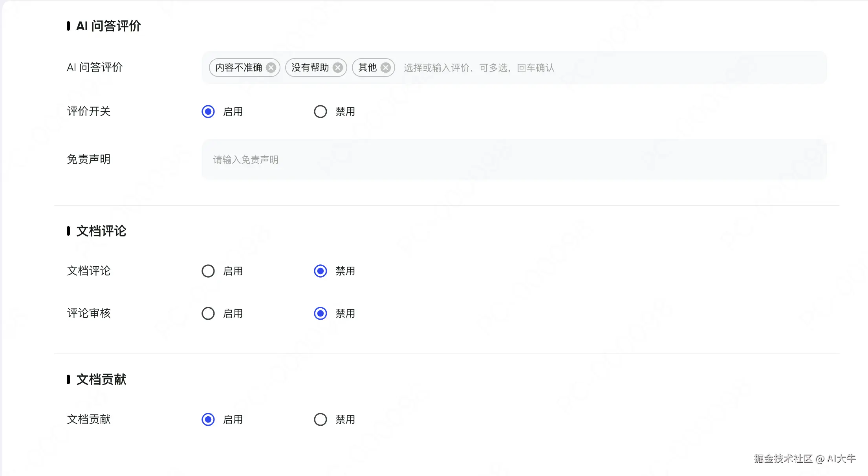Click the 没有帮助 tag label
Viewport: 868px width, 476px height.
point(310,68)
